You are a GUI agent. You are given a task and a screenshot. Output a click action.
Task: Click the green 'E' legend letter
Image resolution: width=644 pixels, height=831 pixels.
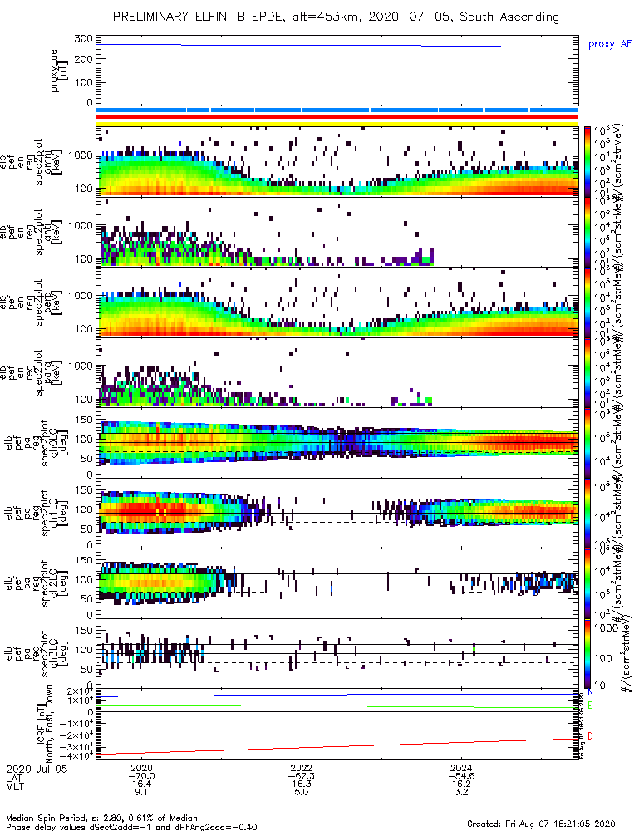point(590,706)
